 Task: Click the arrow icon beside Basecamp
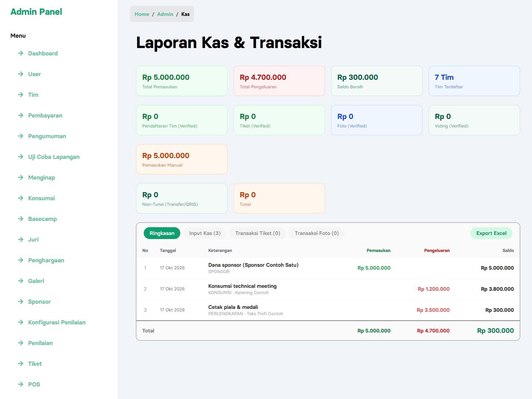[x=21, y=219]
